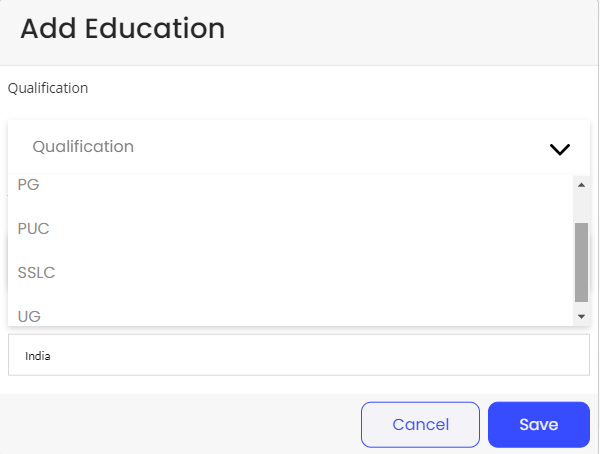Select the UG qualification option
Screen dimensions: 600x454
(x=29, y=316)
